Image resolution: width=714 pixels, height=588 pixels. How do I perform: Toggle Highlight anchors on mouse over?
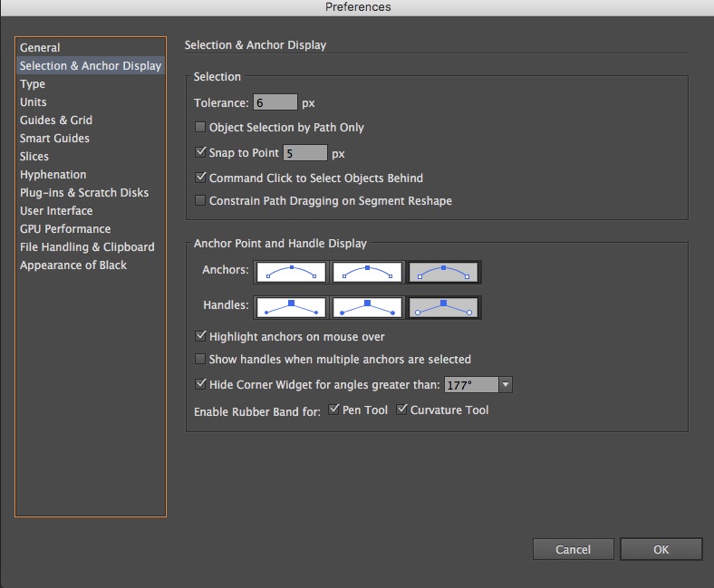(x=200, y=336)
